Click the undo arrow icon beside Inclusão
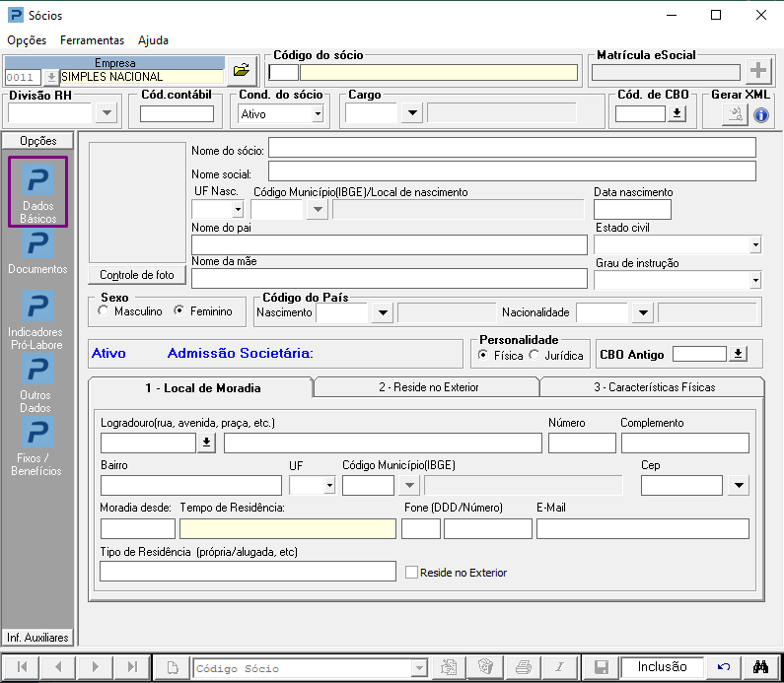 [x=723, y=667]
